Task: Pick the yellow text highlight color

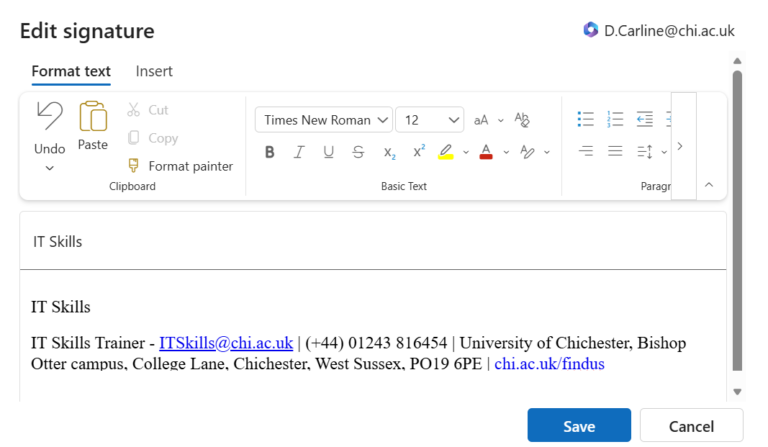Action: [446, 152]
